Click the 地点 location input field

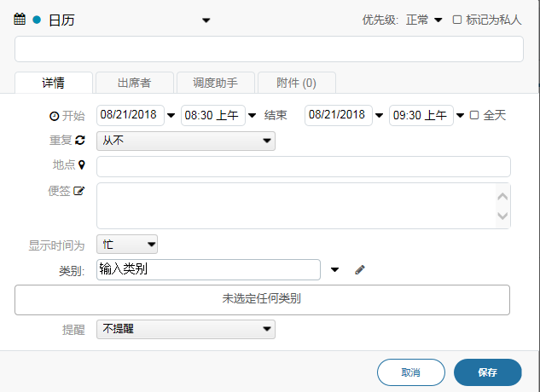[304, 166]
